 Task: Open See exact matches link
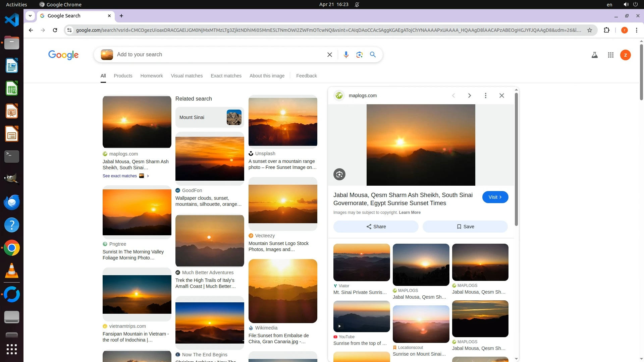(x=120, y=176)
